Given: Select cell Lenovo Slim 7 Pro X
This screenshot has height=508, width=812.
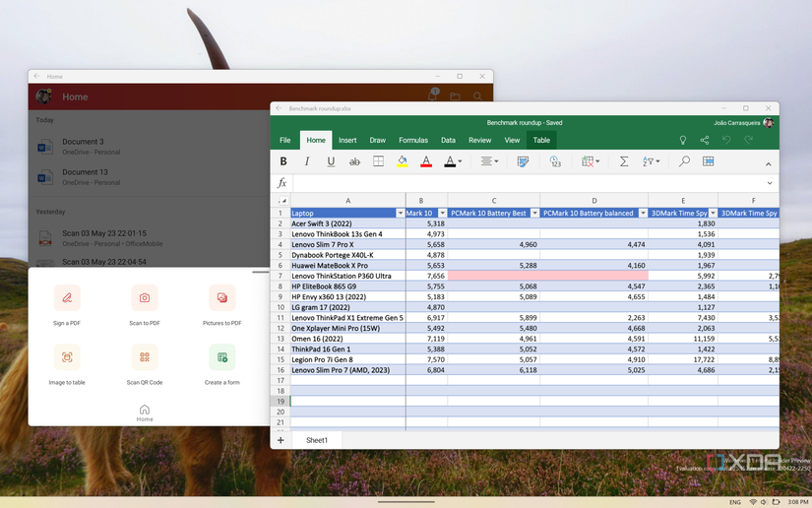Looking at the screenshot, I should tap(348, 244).
